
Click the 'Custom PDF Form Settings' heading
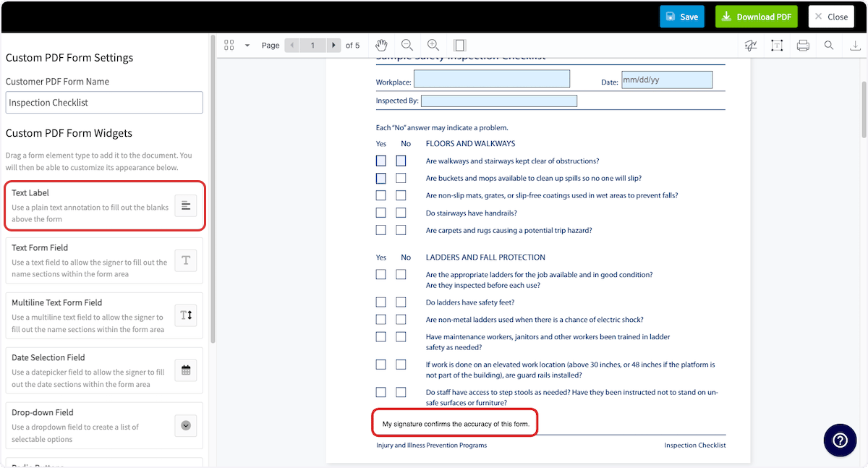click(x=69, y=58)
